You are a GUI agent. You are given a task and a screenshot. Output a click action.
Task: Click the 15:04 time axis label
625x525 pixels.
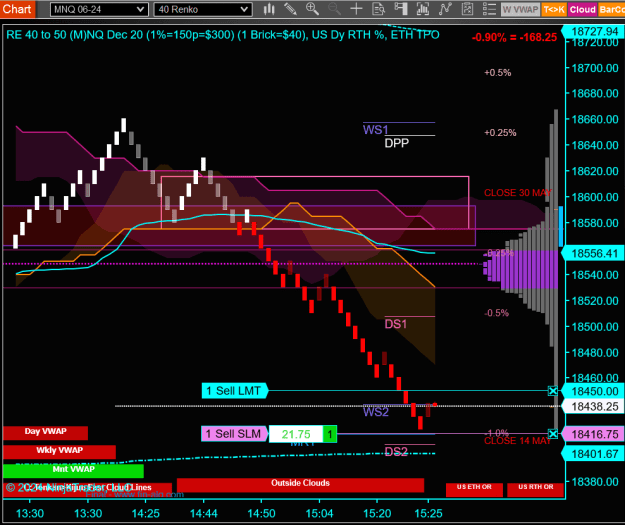319,513
